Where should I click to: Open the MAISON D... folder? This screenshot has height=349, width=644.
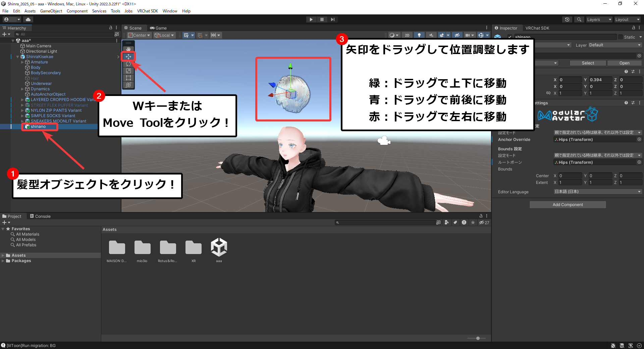117,251
